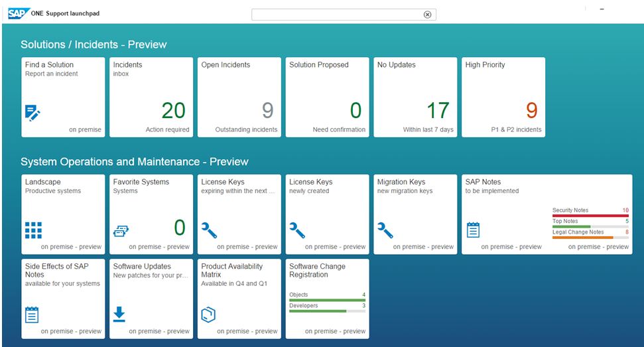644x347 pixels.
Task: Click the cube icon on Product Availability Matrix
Action: (x=209, y=314)
